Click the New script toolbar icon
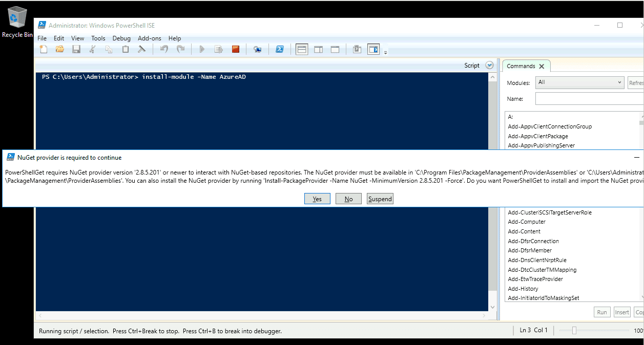644x345 pixels. pyautogui.click(x=44, y=49)
